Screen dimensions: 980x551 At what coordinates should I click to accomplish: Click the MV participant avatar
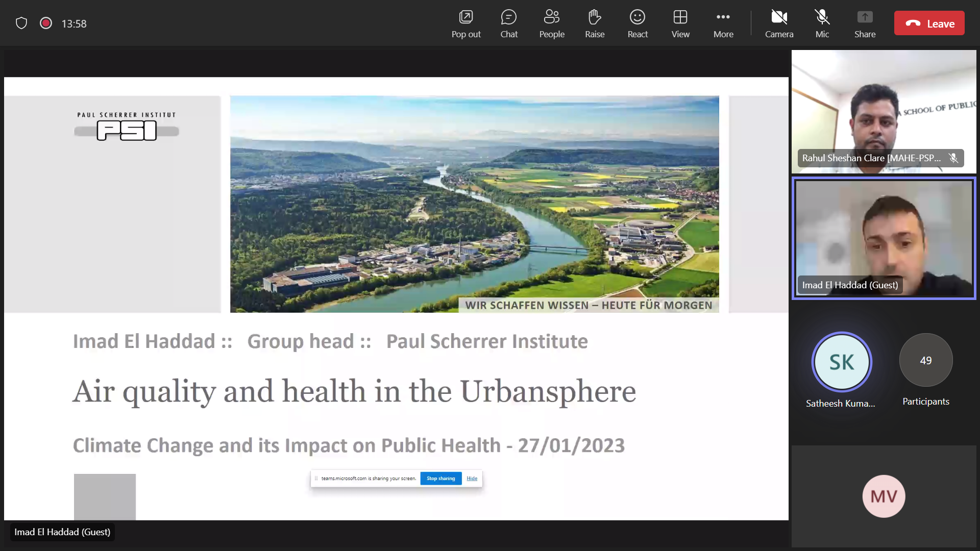pos(884,496)
